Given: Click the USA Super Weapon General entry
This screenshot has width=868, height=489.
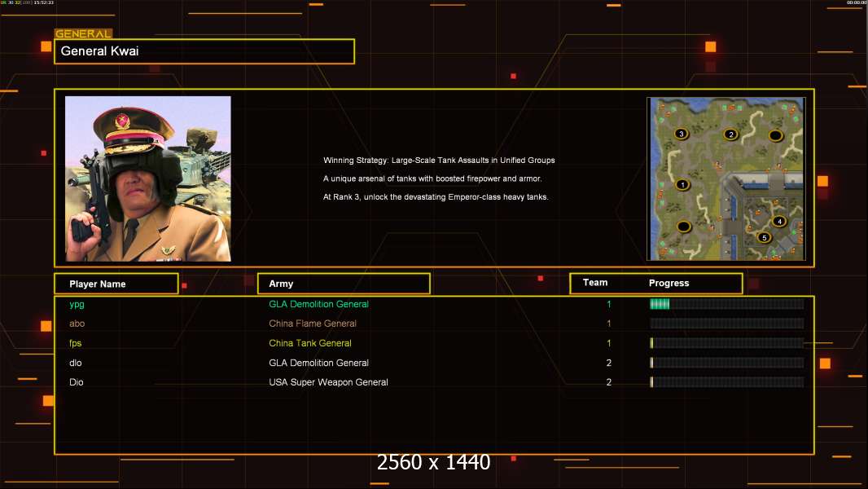Looking at the screenshot, I should point(328,382).
